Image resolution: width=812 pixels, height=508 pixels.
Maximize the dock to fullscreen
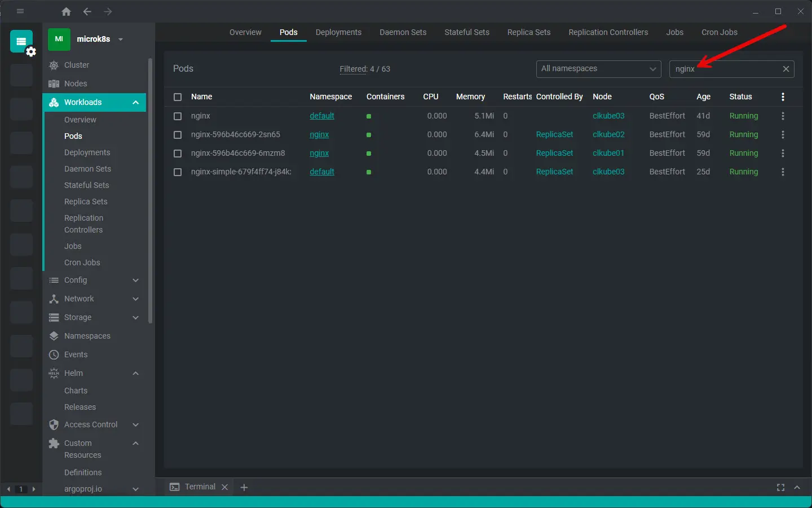click(x=780, y=487)
